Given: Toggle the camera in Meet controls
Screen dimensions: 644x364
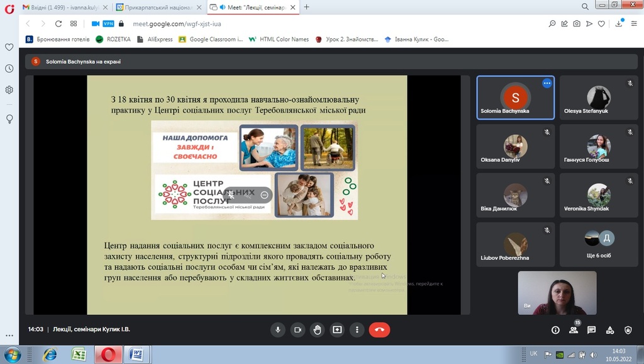Looking at the screenshot, I should click(297, 329).
